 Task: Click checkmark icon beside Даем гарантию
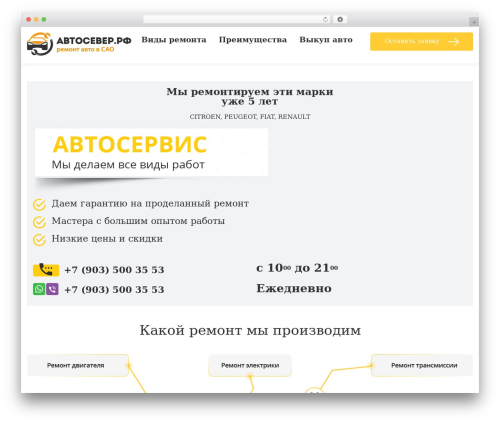coord(39,205)
